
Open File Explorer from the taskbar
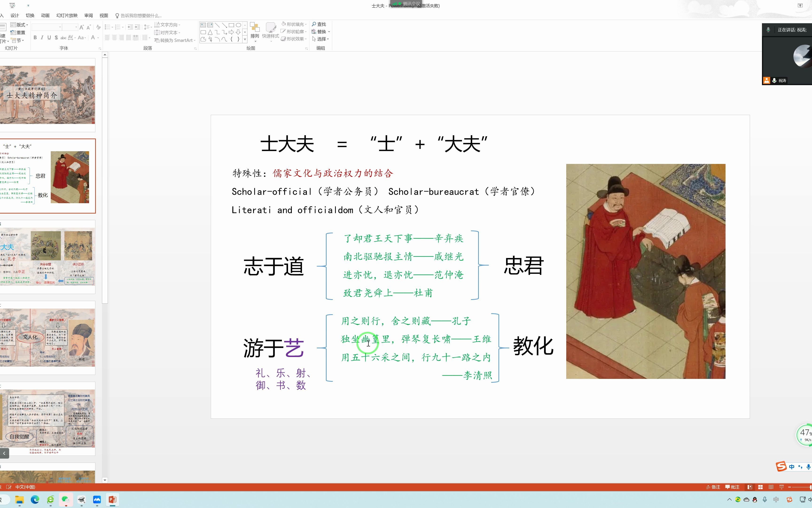pos(20,500)
